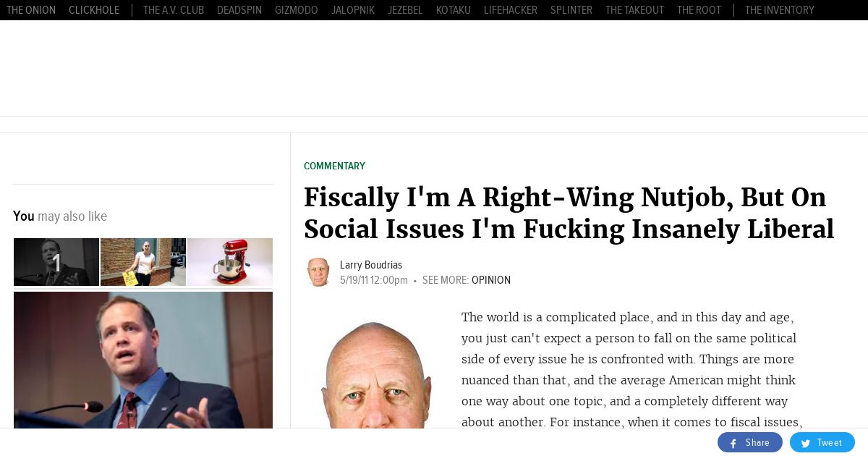Open the Opinion tag link
Image resolution: width=868 pixels, height=456 pixels.
pos(491,280)
